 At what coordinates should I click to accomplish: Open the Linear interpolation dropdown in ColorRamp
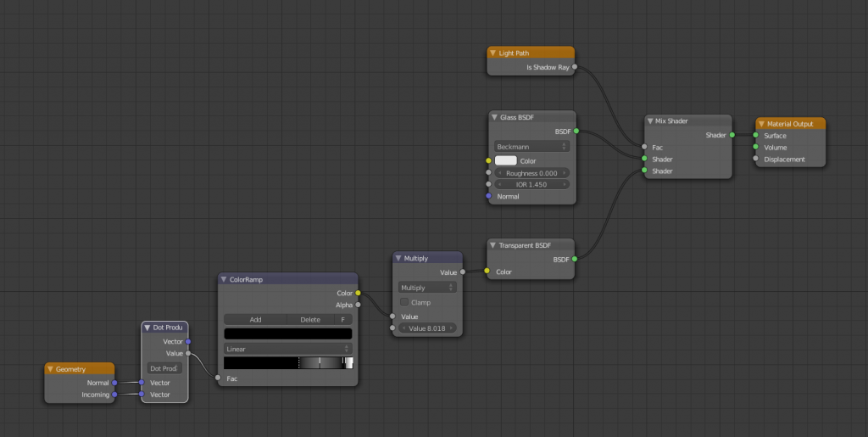coord(288,349)
